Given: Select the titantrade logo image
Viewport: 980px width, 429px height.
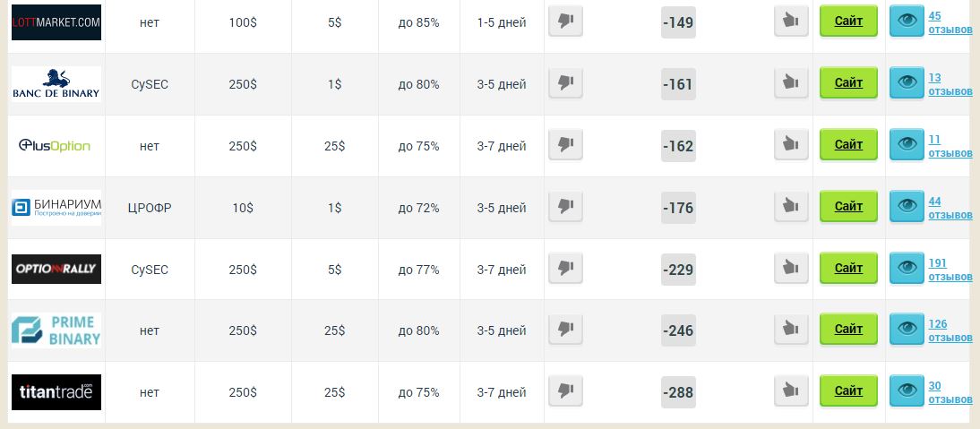Looking at the screenshot, I should click(x=56, y=392).
